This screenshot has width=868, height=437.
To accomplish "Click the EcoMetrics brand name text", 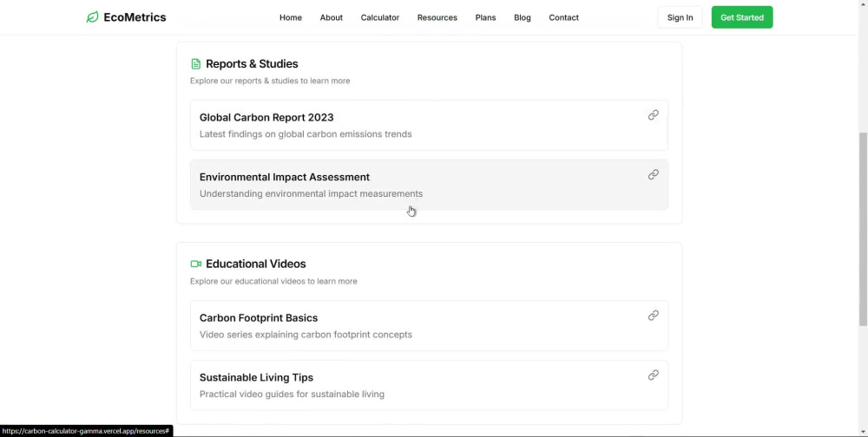I will click(x=135, y=17).
